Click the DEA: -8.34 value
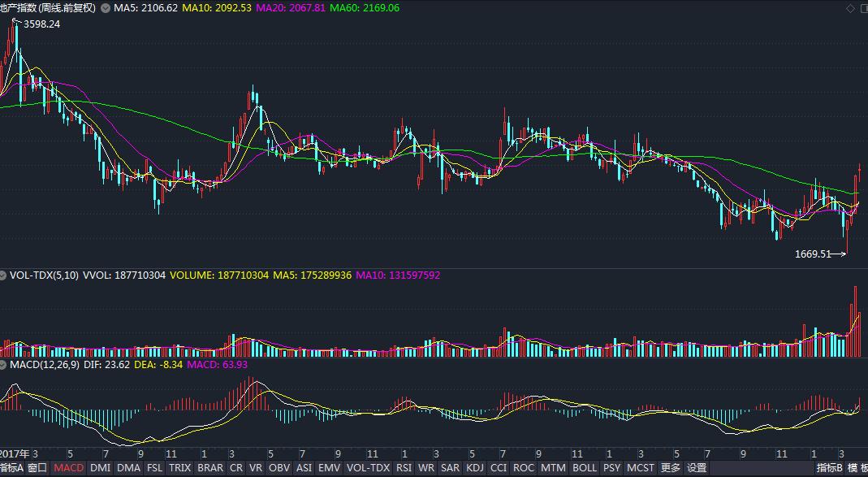 [x=158, y=365]
